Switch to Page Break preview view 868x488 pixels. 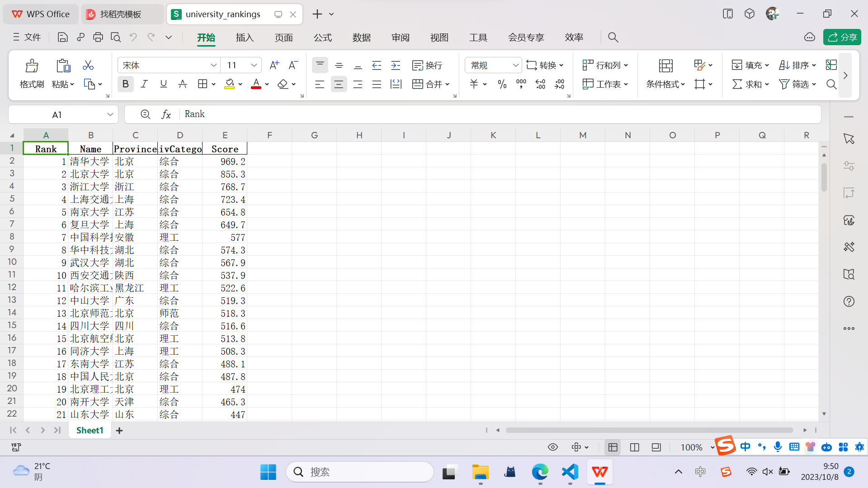634,447
